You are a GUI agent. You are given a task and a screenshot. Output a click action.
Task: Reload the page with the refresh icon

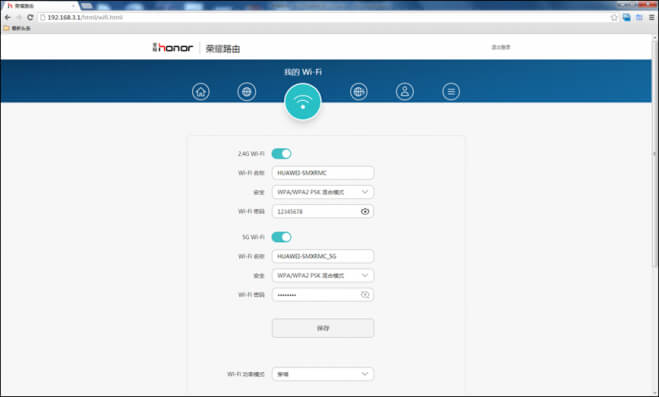click(30, 17)
